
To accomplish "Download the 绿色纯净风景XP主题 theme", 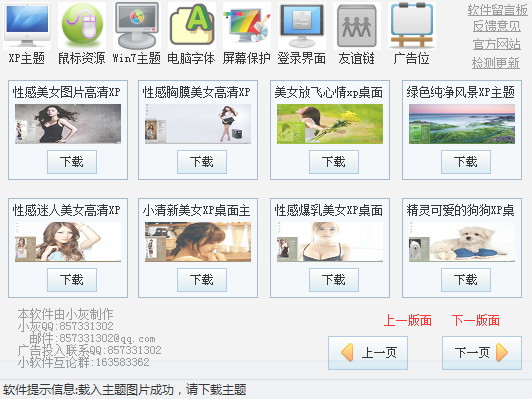I will coord(466,162).
